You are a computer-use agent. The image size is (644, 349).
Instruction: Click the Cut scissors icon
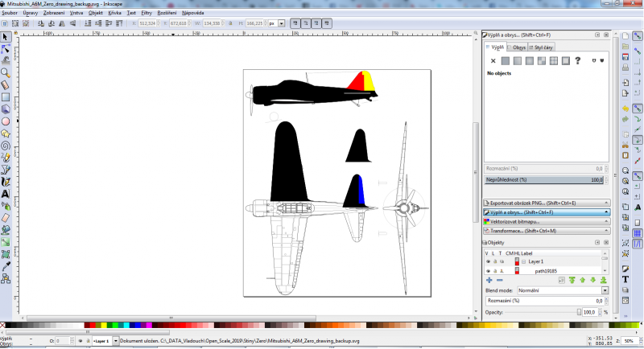(625, 146)
